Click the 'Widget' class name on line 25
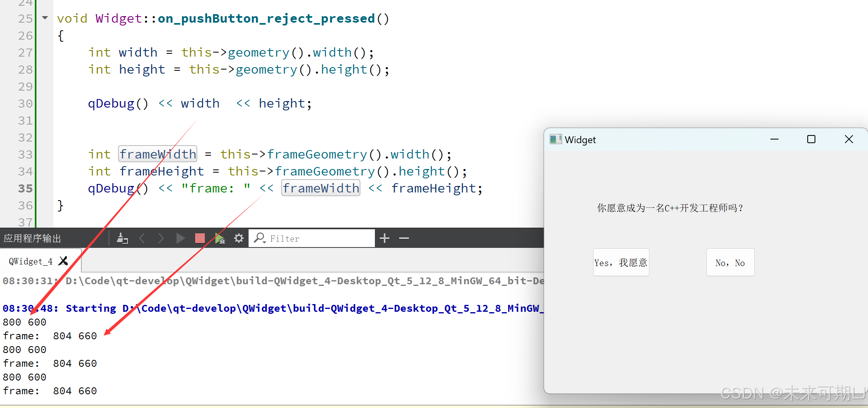This screenshot has height=408, width=868. 119,18
